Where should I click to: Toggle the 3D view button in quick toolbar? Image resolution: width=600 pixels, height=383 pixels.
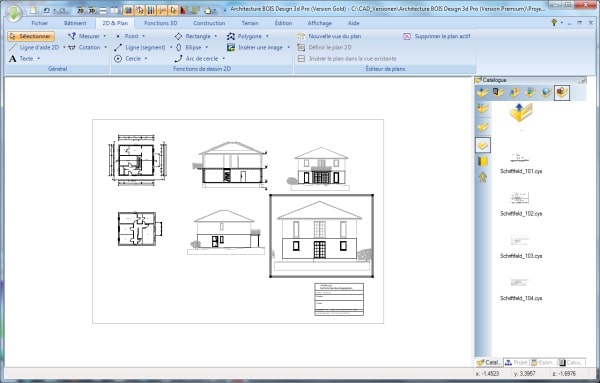pos(92,10)
